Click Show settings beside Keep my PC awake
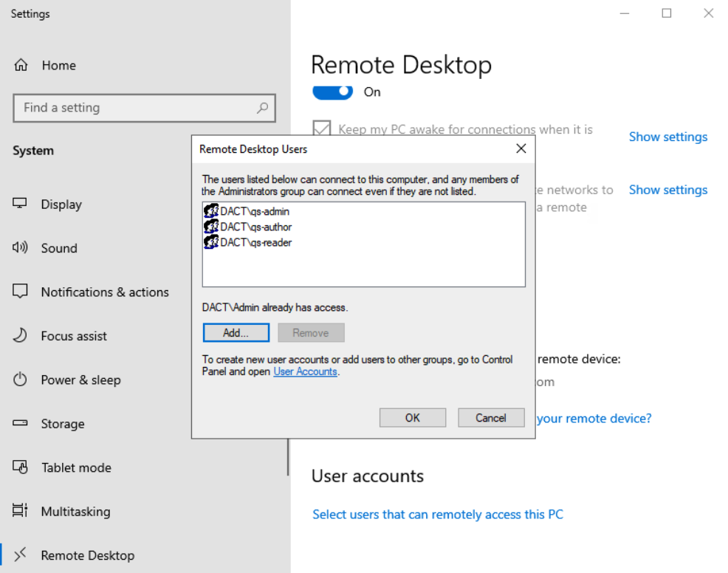 click(667, 137)
